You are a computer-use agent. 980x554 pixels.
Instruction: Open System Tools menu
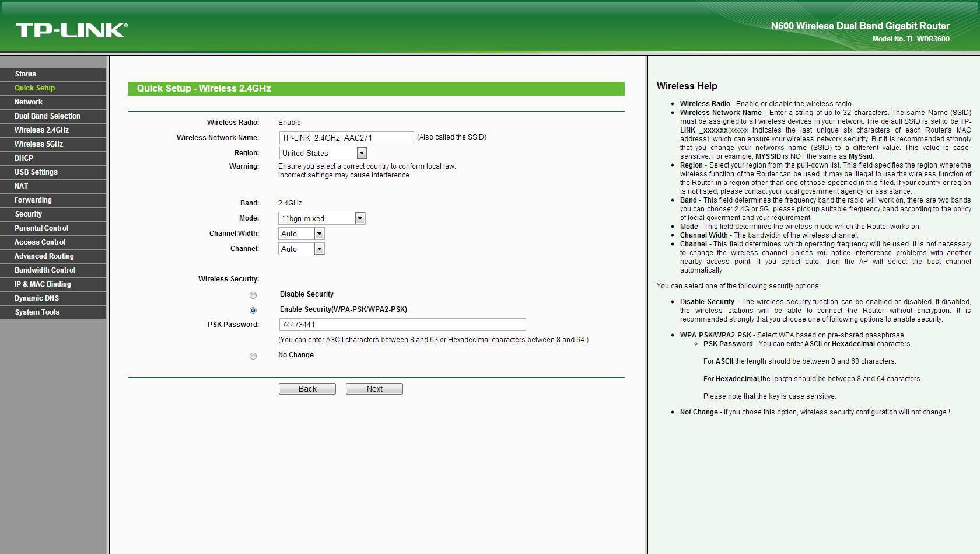click(53, 312)
